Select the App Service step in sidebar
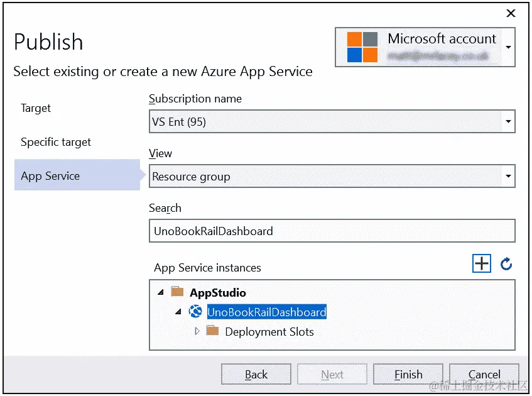The image size is (532, 396). (50, 176)
